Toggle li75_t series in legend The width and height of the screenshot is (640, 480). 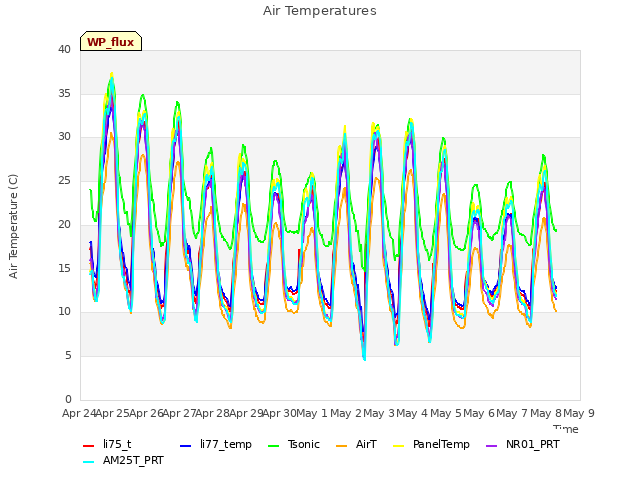coord(107,444)
